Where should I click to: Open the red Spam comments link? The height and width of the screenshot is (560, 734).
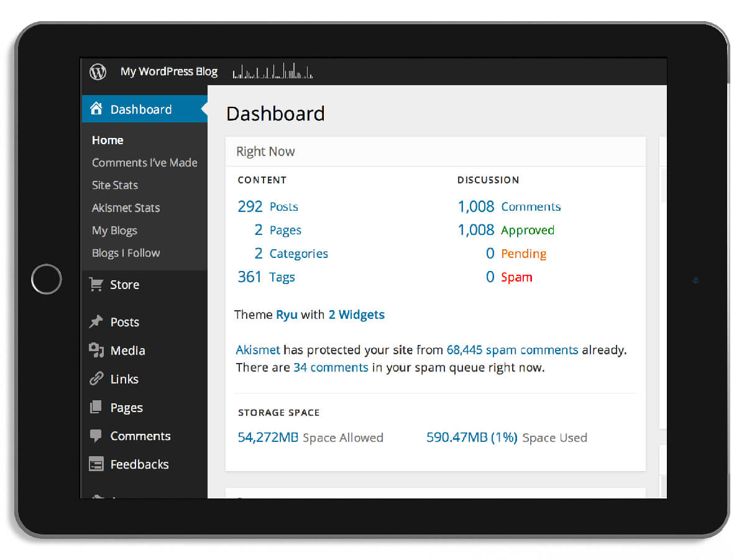click(516, 277)
